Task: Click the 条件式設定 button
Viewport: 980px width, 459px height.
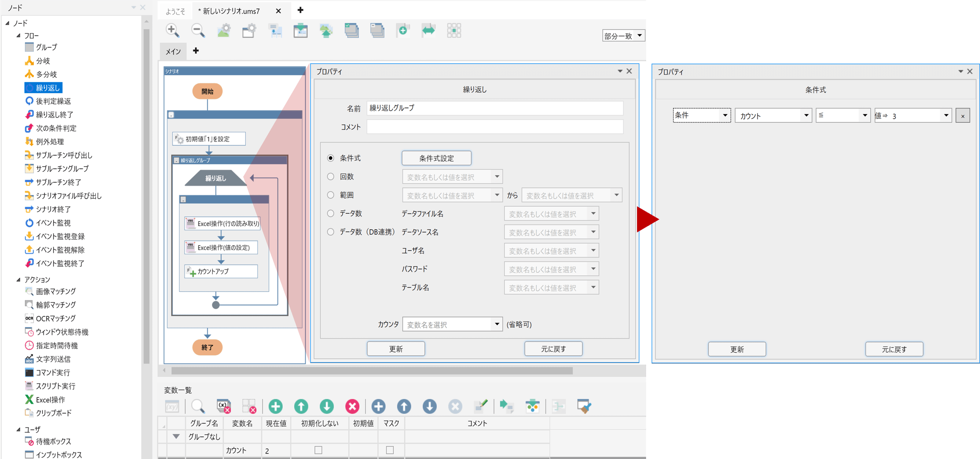Action: pyautogui.click(x=436, y=158)
